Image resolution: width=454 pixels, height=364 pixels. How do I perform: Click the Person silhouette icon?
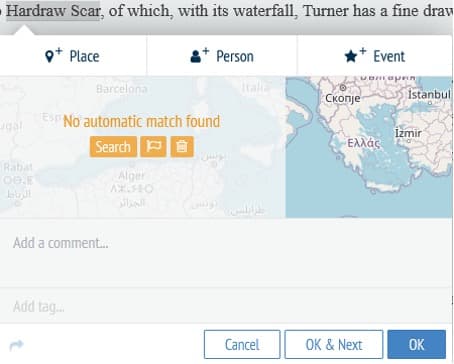pos(199,55)
